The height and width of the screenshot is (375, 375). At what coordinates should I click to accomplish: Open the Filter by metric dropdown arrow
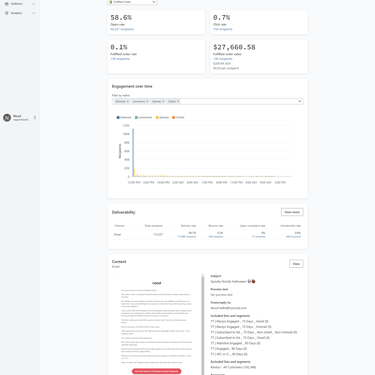click(x=299, y=101)
